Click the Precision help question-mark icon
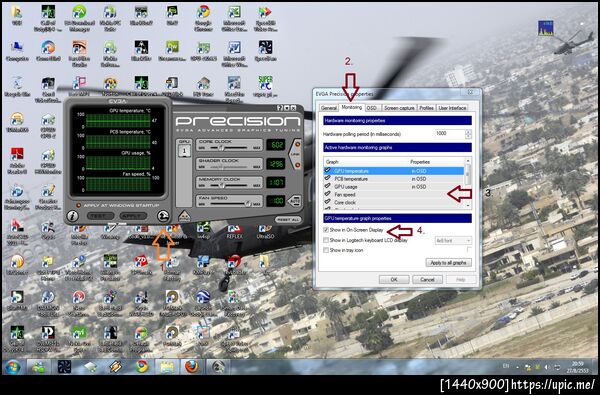 click(280, 108)
